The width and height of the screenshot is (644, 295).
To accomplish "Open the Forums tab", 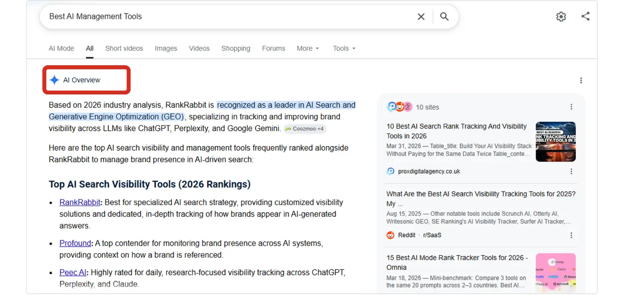I will (273, 48).
